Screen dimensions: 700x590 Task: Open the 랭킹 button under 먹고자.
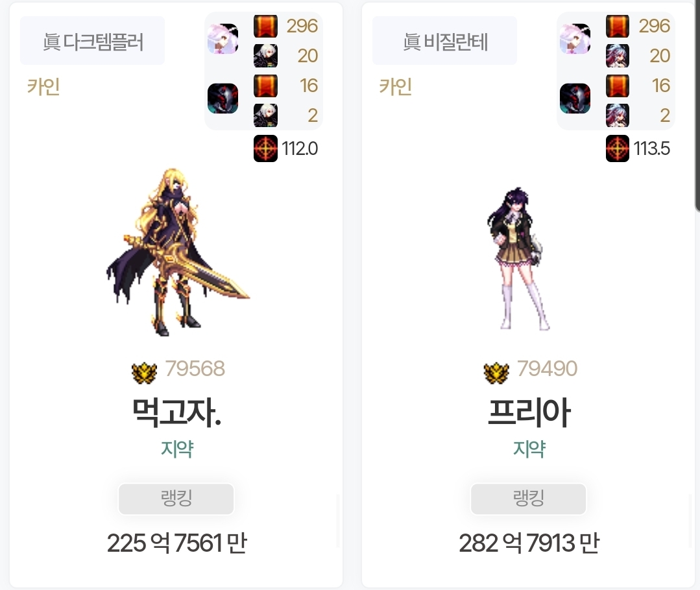point(176,499)
